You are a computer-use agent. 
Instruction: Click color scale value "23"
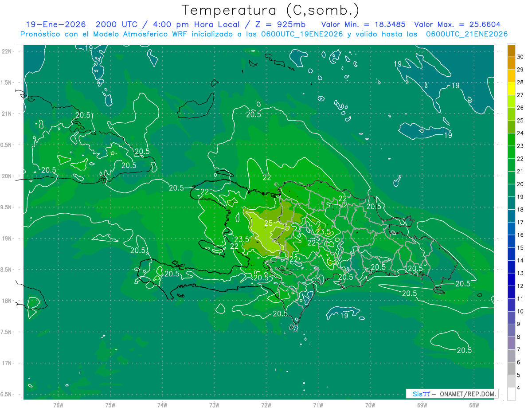(520, 146)
